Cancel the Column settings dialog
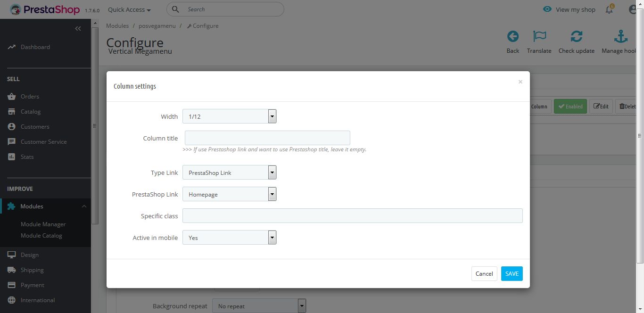Viewport: 644px width, 313px height. (x=484, y=273)
